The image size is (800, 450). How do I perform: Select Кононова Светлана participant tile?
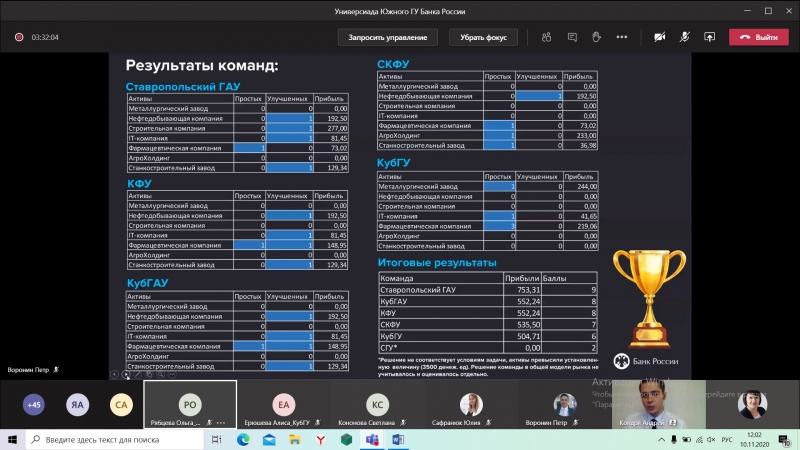pos(377,404)
